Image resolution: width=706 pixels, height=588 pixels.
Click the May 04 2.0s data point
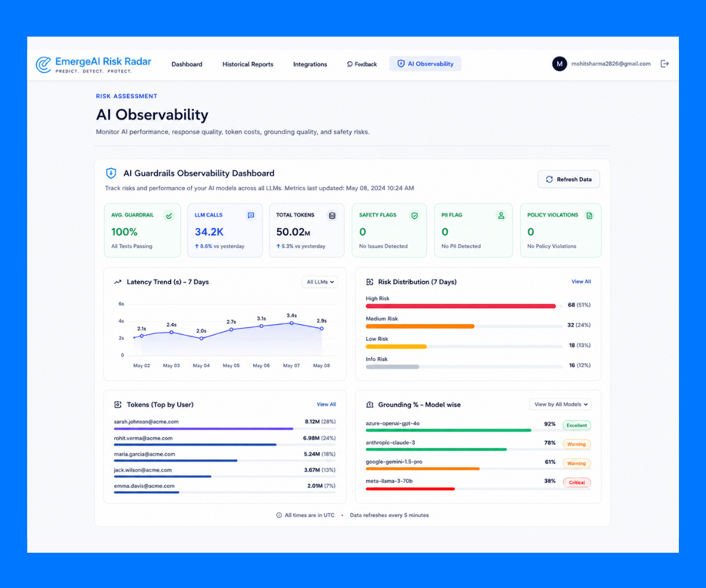(x=201, y=338)
